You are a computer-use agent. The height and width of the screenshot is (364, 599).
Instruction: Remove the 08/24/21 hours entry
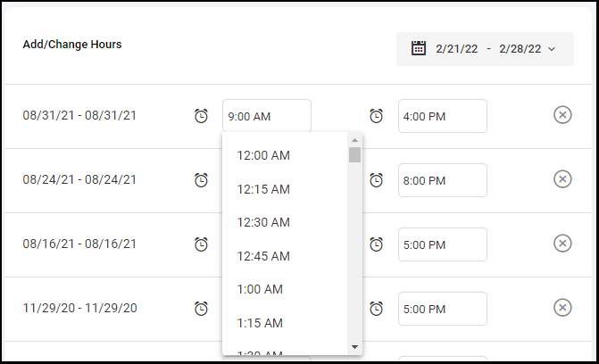tap(562, 179)
